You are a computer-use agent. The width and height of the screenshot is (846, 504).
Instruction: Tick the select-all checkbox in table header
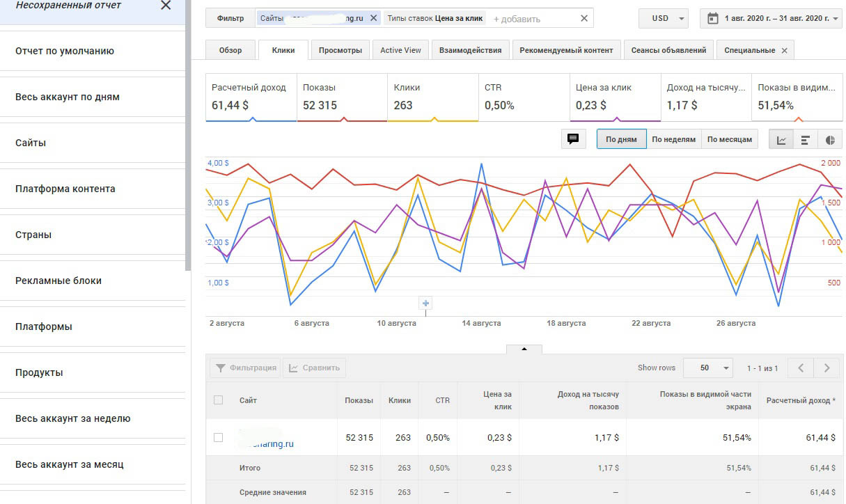tap(219, 400)
